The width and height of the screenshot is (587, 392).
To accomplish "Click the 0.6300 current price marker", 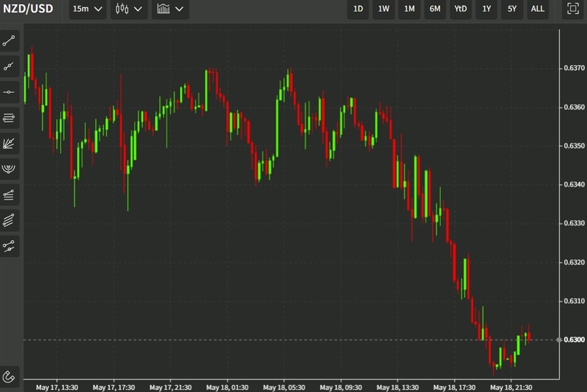I will point(574,340).
